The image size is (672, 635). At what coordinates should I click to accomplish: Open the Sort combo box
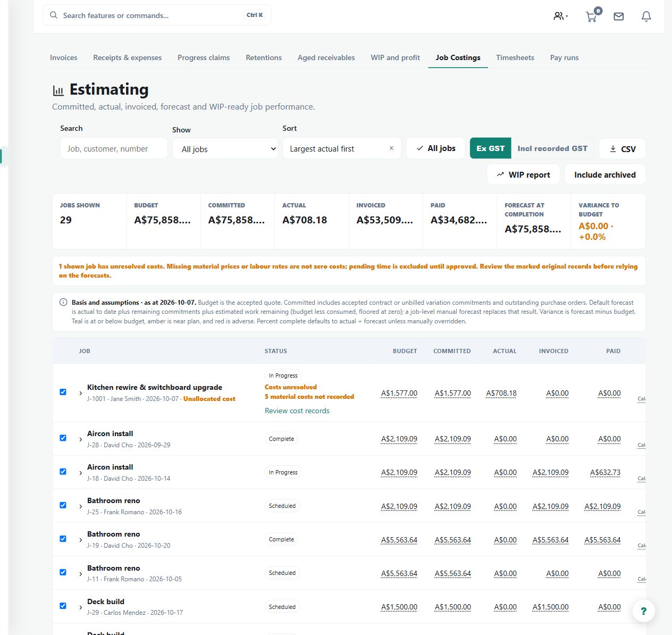tap(341, 148)
